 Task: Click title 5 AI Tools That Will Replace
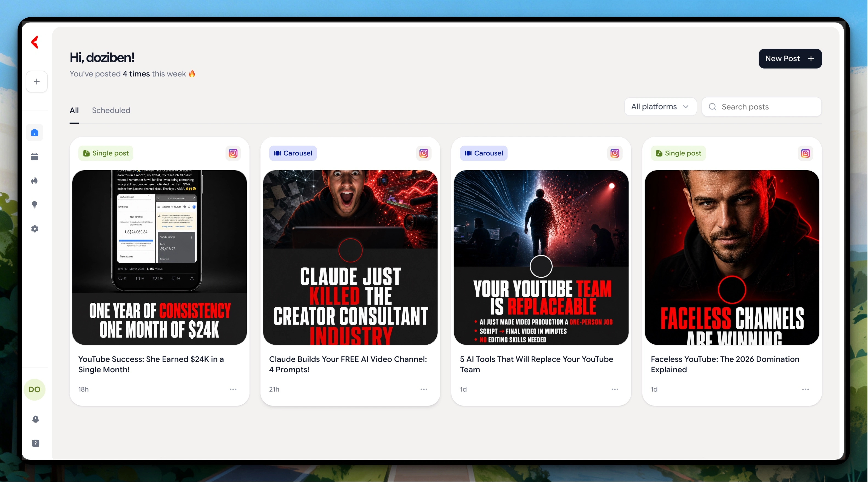pyautogui.click(x=537, y=364)
